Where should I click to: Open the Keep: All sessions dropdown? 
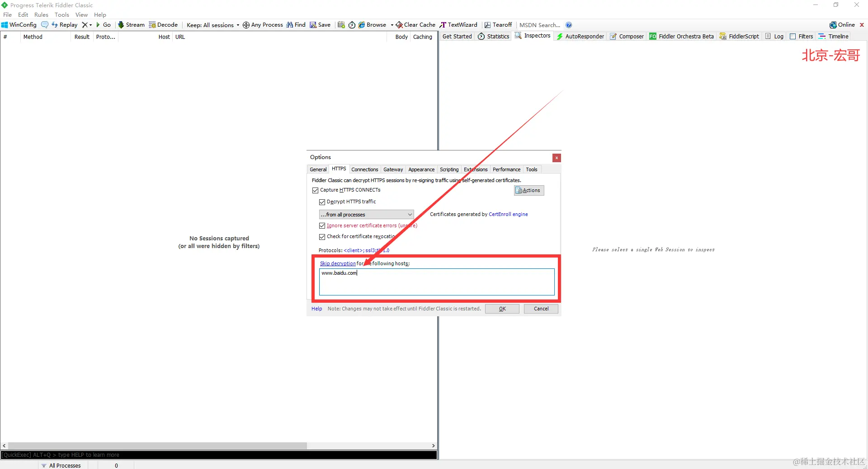point(213,25)
